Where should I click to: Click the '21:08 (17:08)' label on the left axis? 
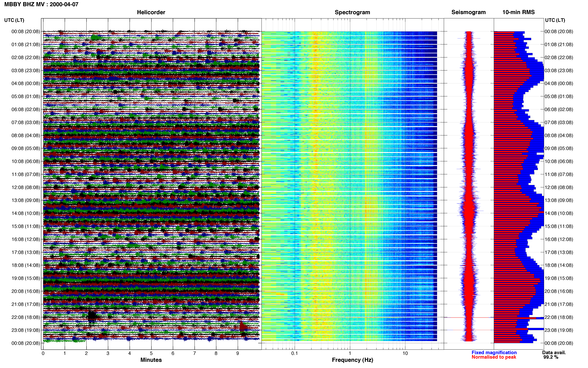coord(26,304)
